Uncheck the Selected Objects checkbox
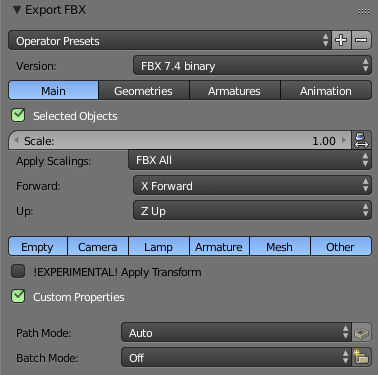The width and height of the screenshot is (378, 375). (18, 115)
